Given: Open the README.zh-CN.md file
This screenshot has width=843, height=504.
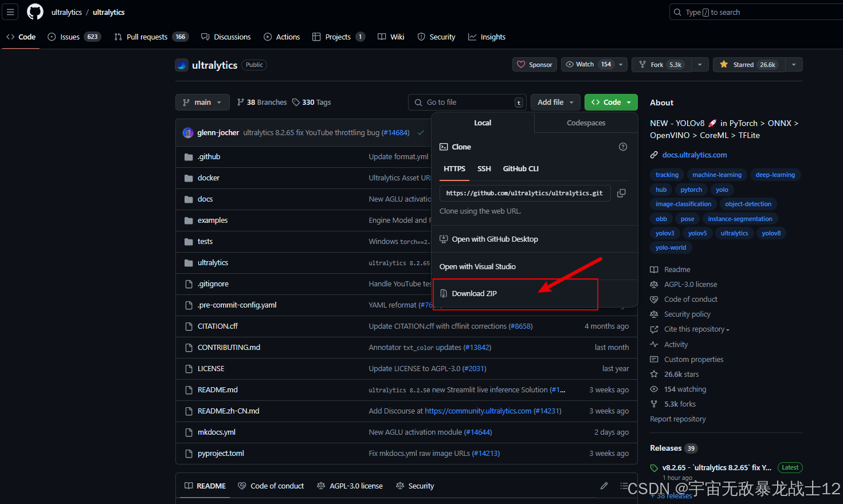Looking at the screenshot, I should pos(228,411).
